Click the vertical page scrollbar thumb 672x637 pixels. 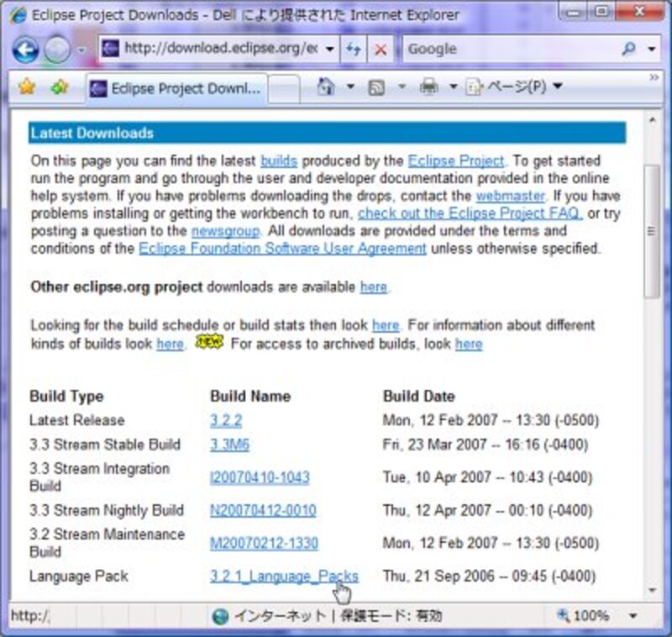coord(651,230)
